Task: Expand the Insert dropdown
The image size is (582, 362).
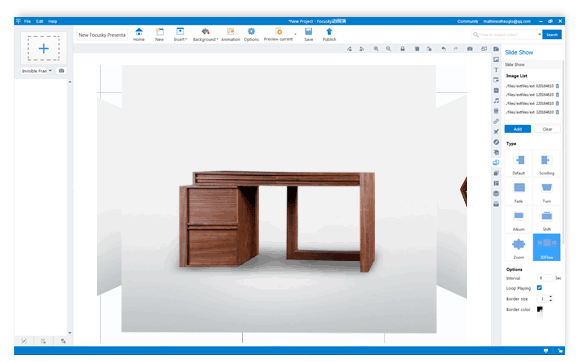Action: [x=180, y=34]
